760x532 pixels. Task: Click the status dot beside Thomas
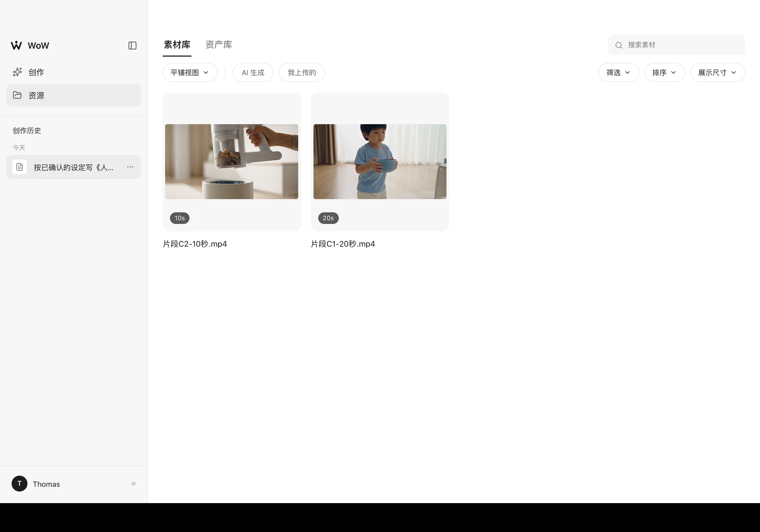[x=133, y=484]
